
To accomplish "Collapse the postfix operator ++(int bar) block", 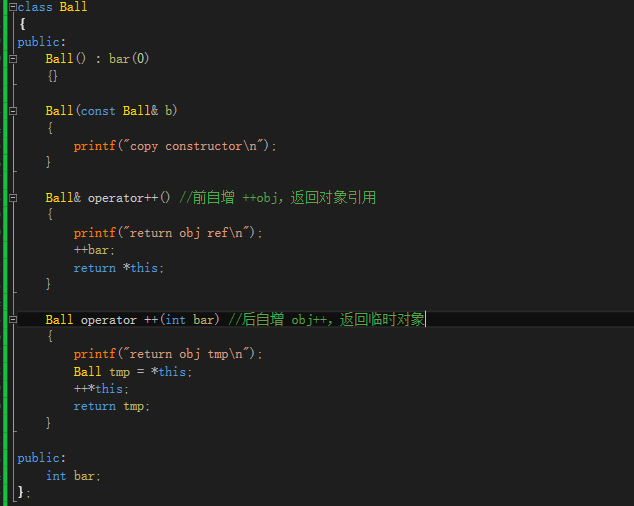I will 13,320.
